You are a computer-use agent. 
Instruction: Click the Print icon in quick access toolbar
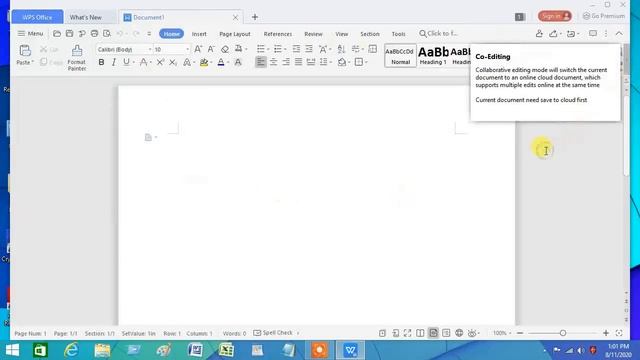[94, 33]
